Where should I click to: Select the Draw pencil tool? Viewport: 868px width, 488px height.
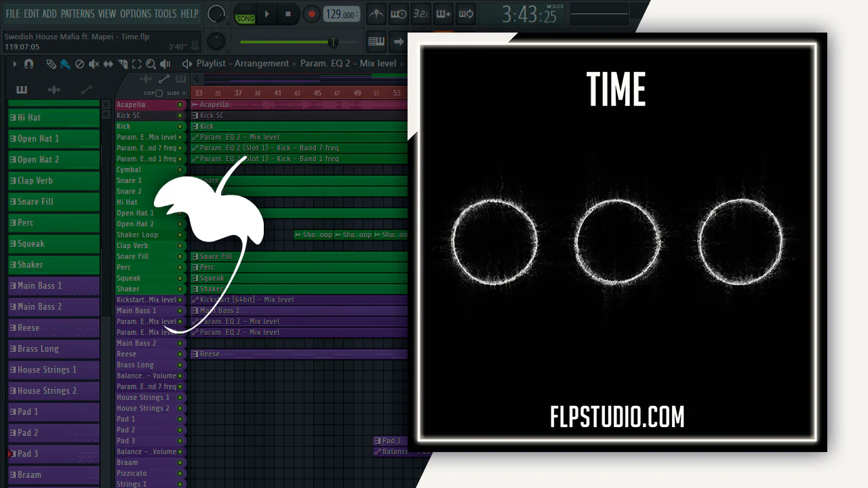(x=51, y=64)
